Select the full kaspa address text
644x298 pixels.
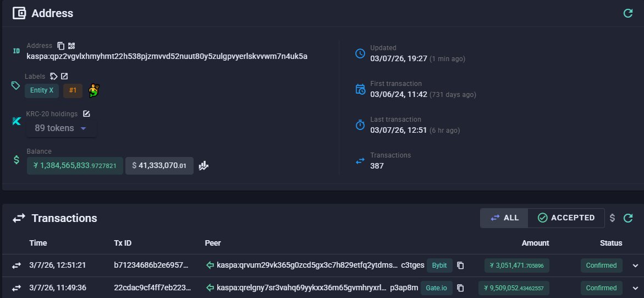tap(167, 56)
